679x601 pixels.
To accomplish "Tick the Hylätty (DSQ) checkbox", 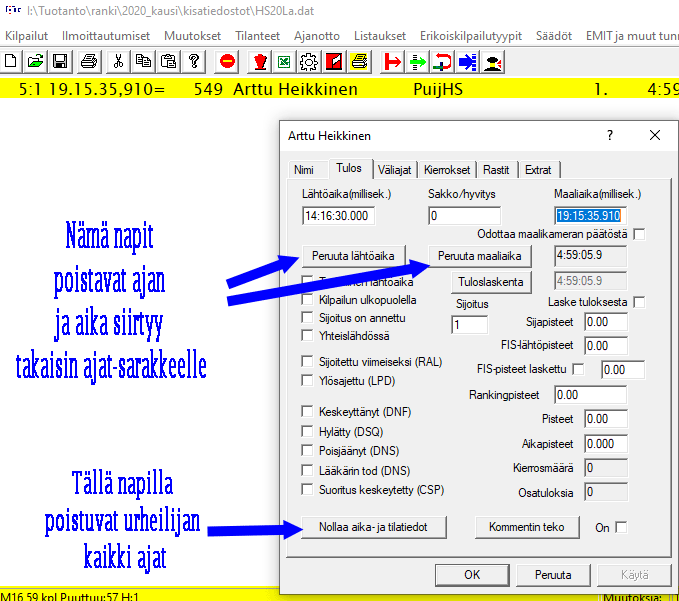I will tap(308, 431).
